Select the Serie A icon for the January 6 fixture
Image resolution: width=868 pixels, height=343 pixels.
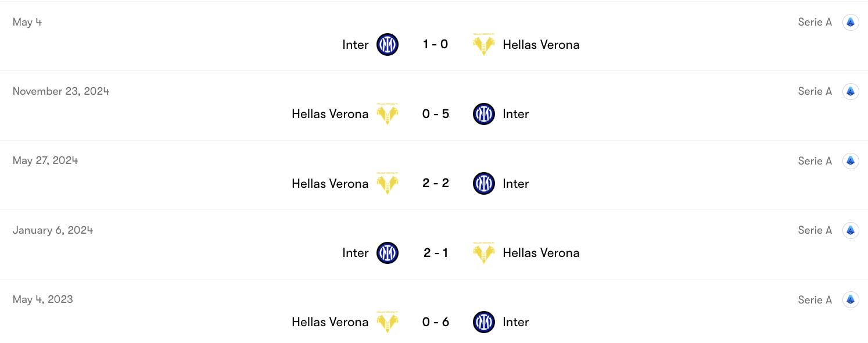point(851,230)
